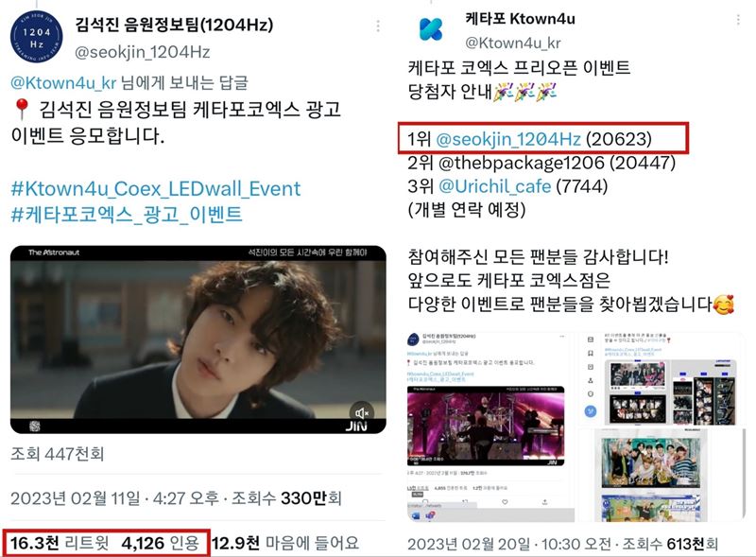This screenshot has width=756, height=557.
Task: View the 16.3천 retweets list
Action: click(x=60, y=543)
